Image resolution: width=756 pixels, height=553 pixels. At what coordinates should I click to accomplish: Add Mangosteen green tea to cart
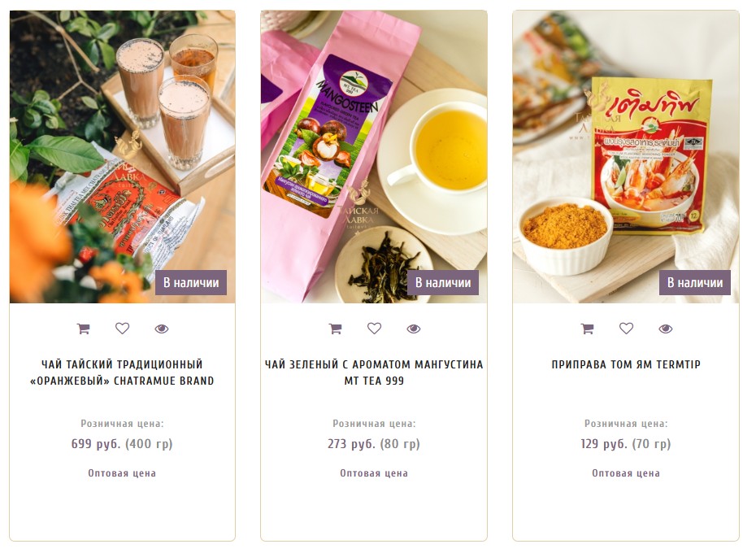(335, 329)
